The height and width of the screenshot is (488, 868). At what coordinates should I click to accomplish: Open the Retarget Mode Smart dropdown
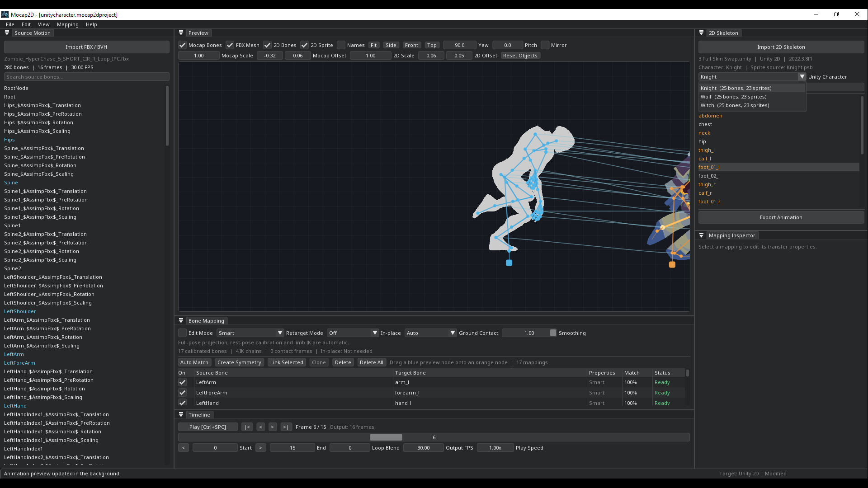(x=250, y=333)
